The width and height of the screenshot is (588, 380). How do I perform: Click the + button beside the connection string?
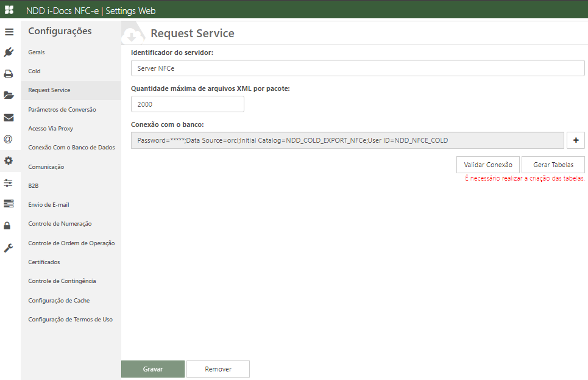click(x=575, y=140)
